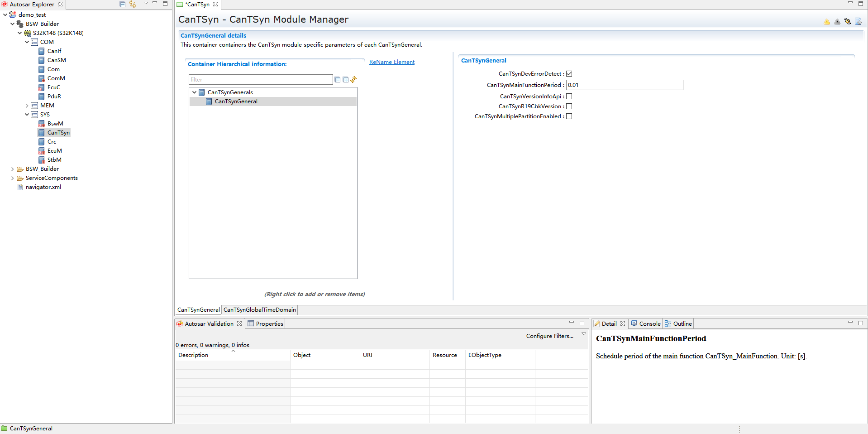Collapse all containers beside the filter box

coord(337,80)
